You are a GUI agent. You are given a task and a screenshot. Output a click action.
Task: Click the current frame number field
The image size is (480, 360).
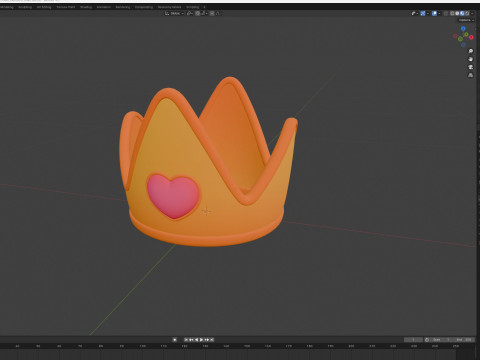click(413, 340)
